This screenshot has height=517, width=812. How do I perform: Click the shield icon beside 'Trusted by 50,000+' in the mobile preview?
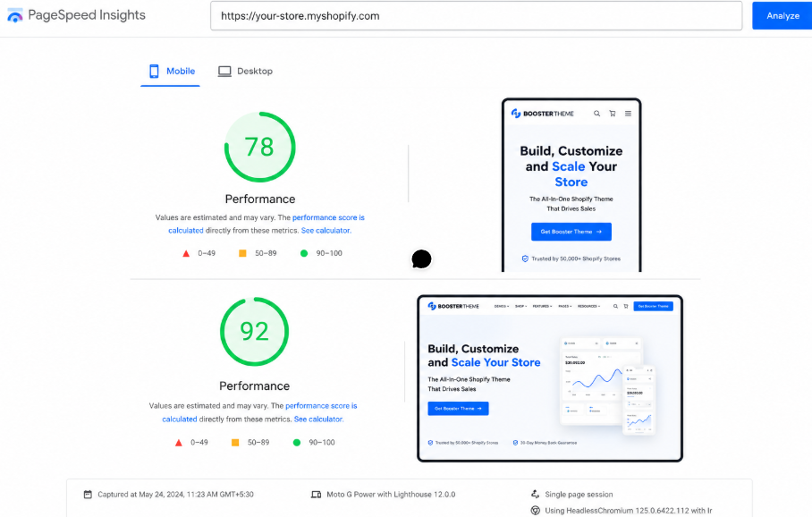(x=525, y=258)
